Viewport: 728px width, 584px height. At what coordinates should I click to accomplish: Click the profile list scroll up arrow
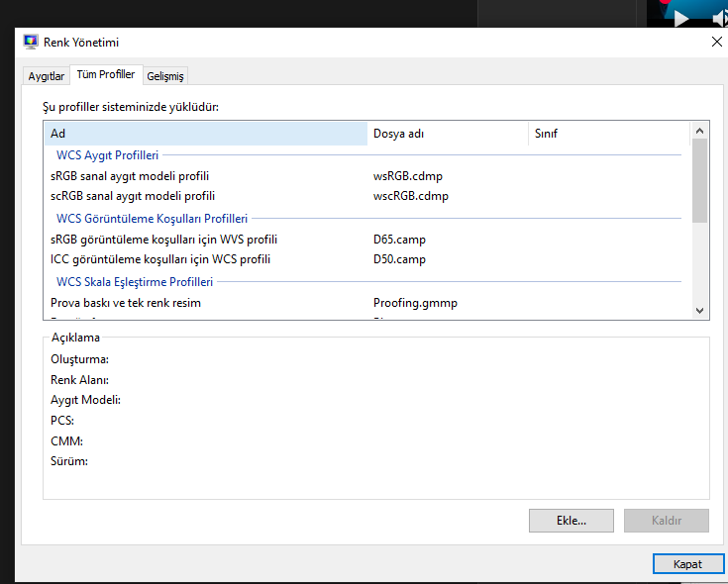700,132
